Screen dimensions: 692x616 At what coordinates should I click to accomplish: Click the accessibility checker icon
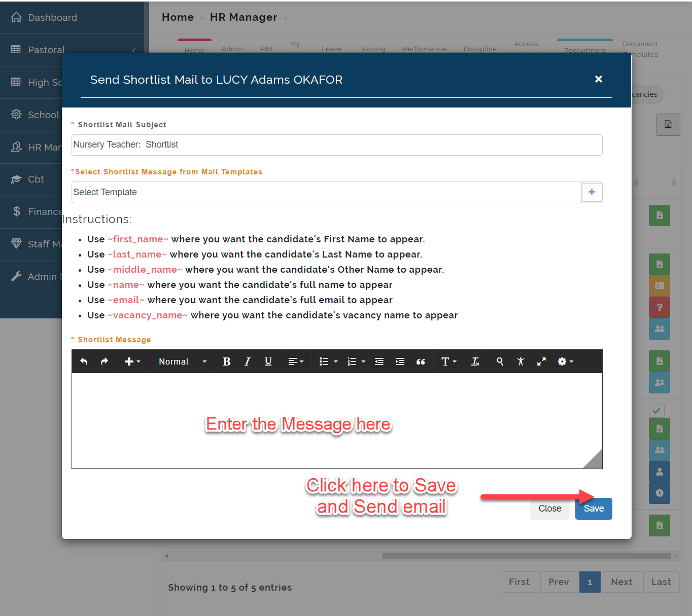[x=521, y=361]
